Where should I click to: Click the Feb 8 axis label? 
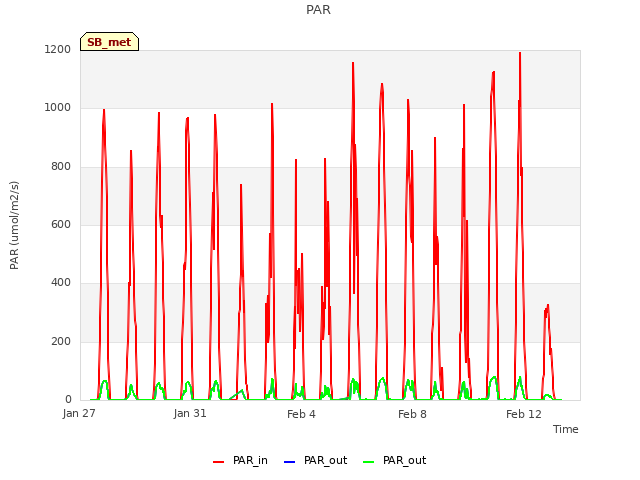click(412, 414)
